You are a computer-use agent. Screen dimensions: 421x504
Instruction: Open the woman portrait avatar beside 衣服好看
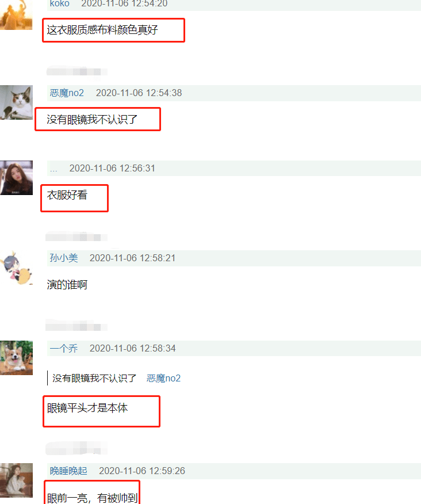(x=16, y=178)
